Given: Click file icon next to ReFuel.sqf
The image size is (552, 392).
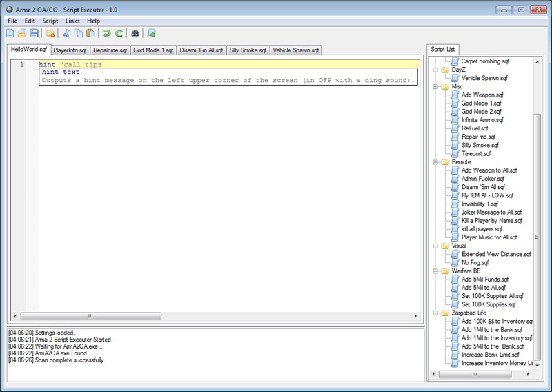Looking at the screenshot, I should 455,128.
